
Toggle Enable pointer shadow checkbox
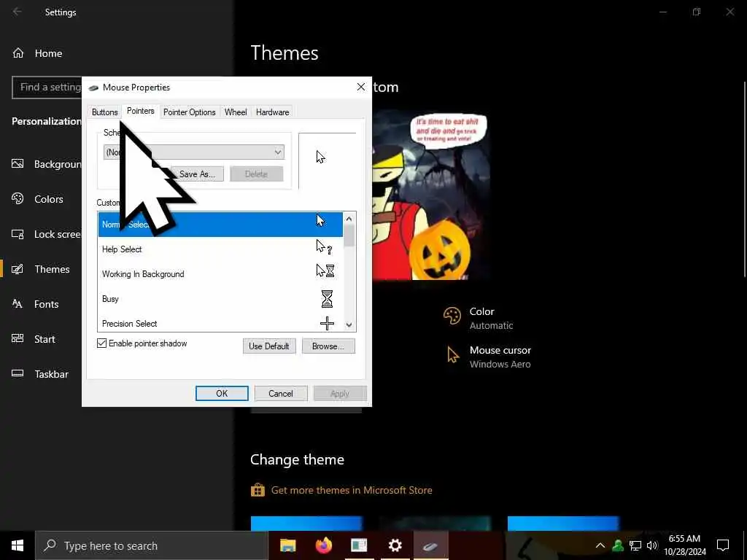tap(101, 343)
